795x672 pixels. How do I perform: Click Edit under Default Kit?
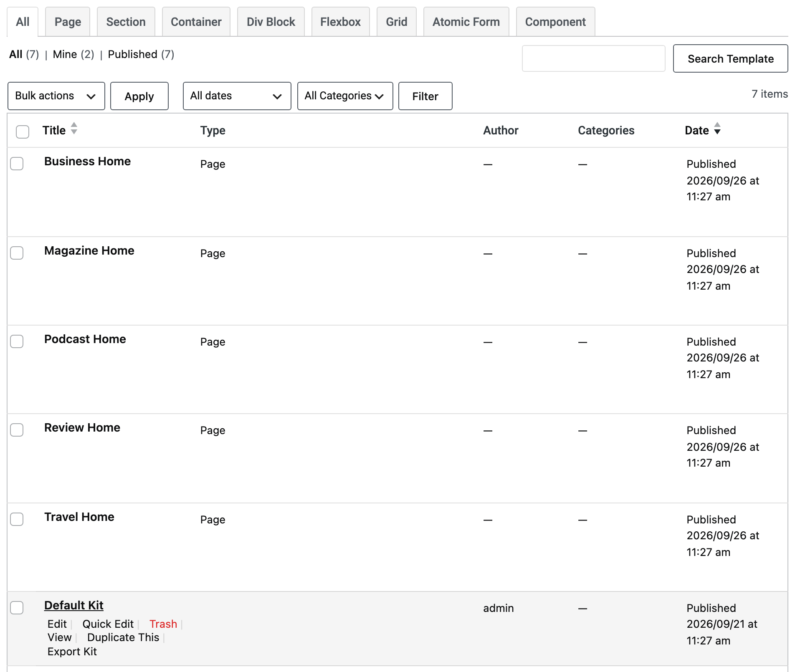(x=57, y=624)
